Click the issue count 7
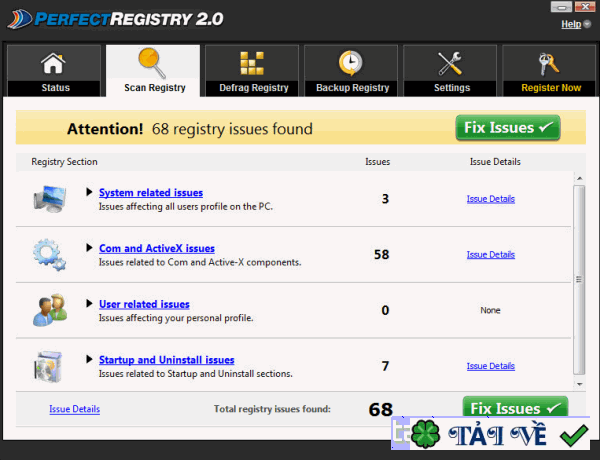The image size is (600, 460). click(385, 366)
